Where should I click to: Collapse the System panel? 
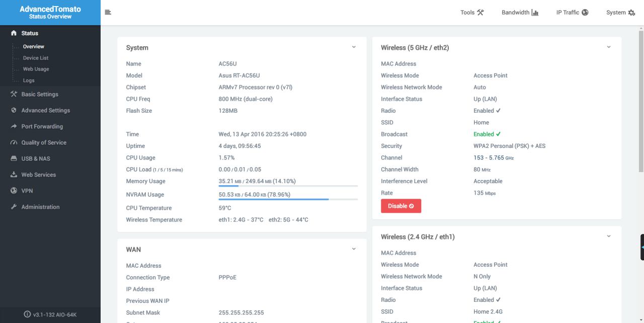click(x=354, y=47)
